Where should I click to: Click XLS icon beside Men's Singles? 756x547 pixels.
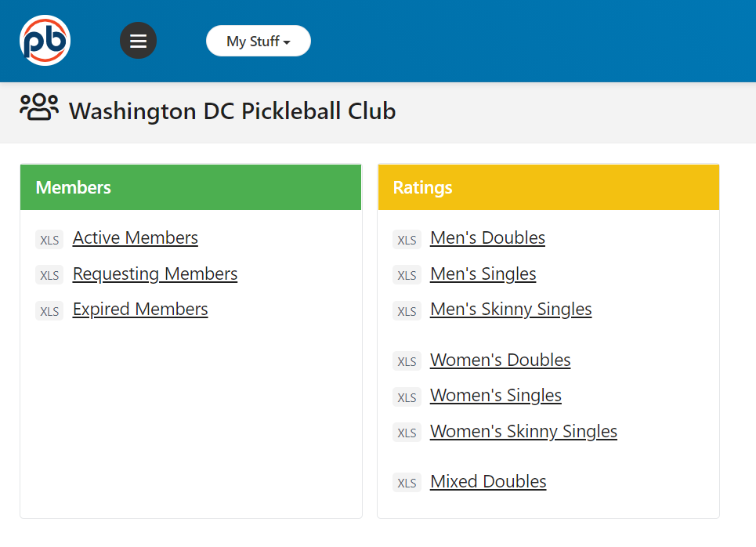(x=407, y=275)
